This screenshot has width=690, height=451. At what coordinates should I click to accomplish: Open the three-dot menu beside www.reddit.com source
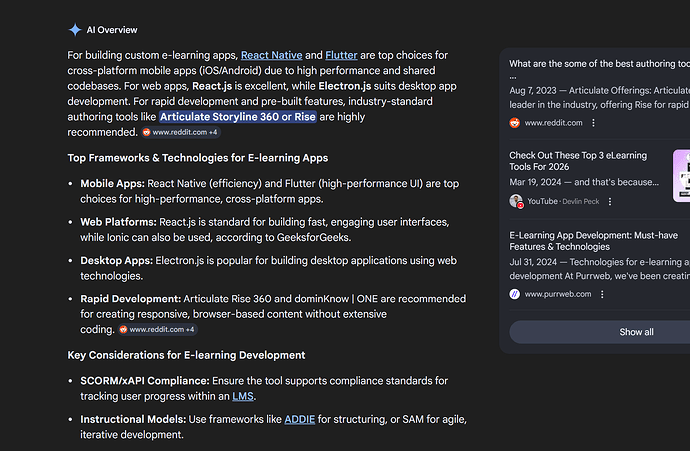coord(593,123)
